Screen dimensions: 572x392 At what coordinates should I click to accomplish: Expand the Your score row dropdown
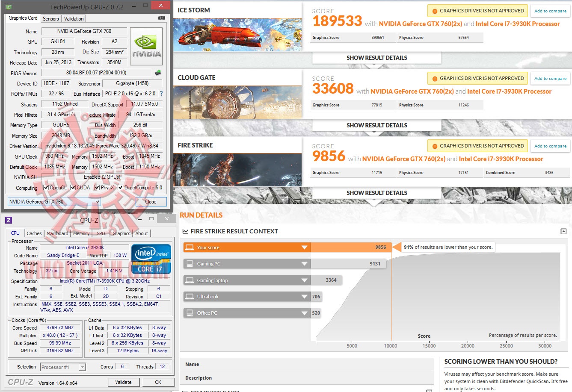tap(304, 248)
